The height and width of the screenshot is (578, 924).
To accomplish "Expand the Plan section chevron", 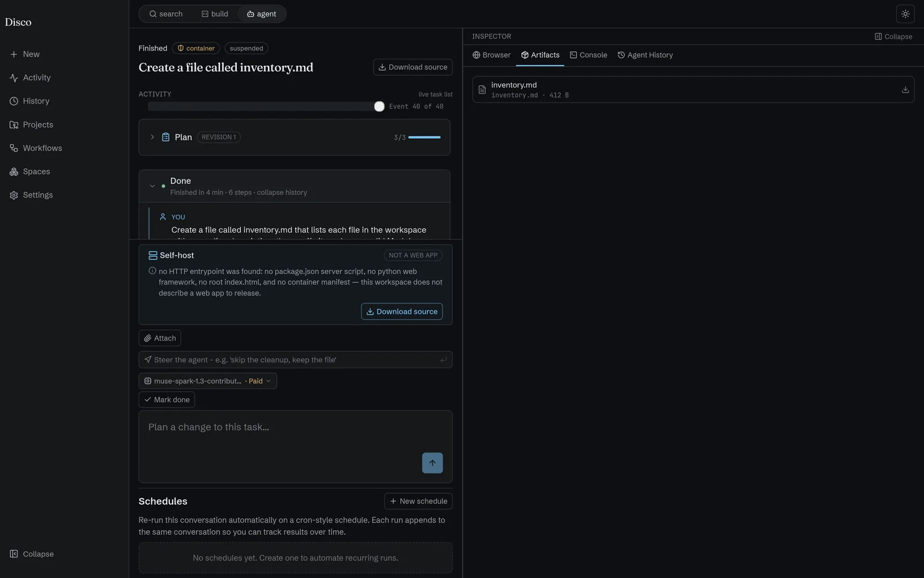I will (152, 138).
